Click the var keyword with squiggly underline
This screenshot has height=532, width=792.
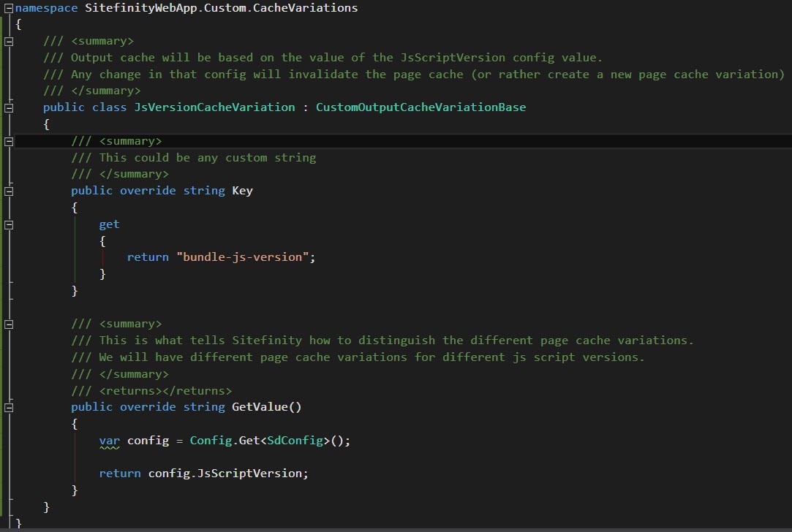[108, 440]
